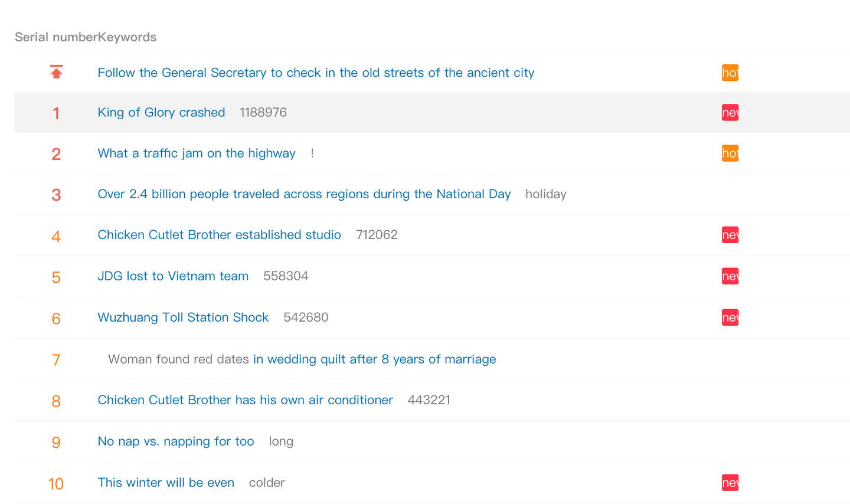Image resolution: width=850 pixels, height=504 pixels.
Task: Click the new badge for Chicken Cutlet Brother studio
Action: coord(730,235)
